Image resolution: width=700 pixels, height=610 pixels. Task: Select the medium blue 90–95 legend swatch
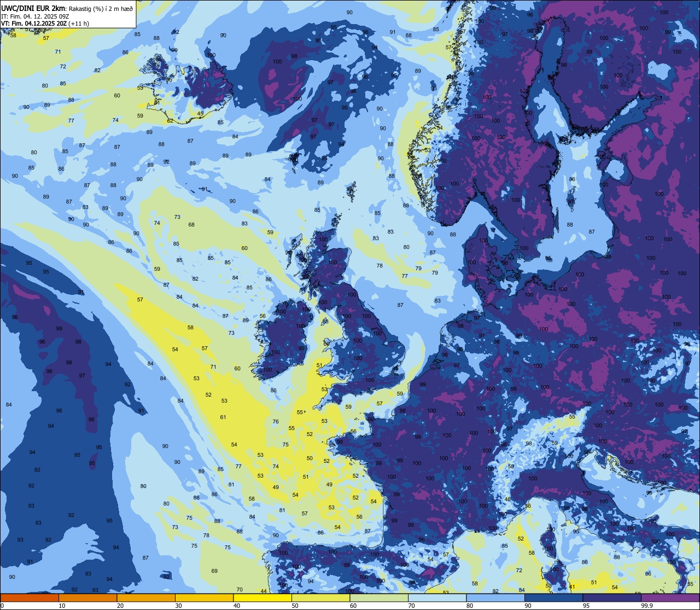pyautogui.click(x=553, y=597)
